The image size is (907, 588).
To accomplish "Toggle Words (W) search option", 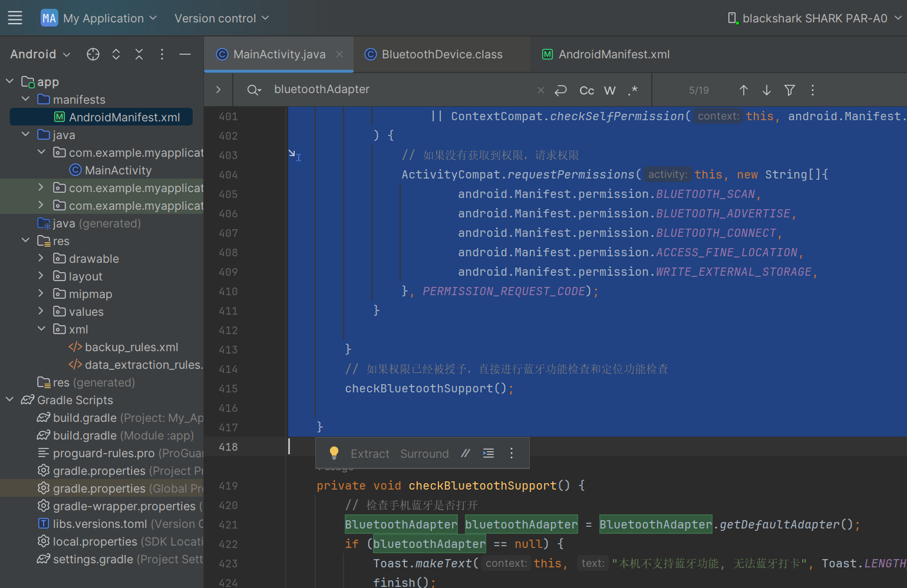I will pyautogui.click(x=610, y=90).
